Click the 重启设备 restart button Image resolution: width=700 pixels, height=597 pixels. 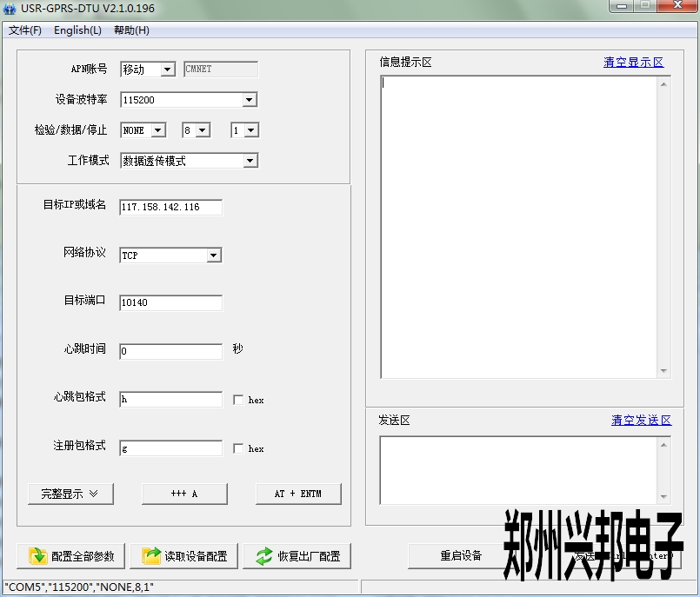click(460, 556)
